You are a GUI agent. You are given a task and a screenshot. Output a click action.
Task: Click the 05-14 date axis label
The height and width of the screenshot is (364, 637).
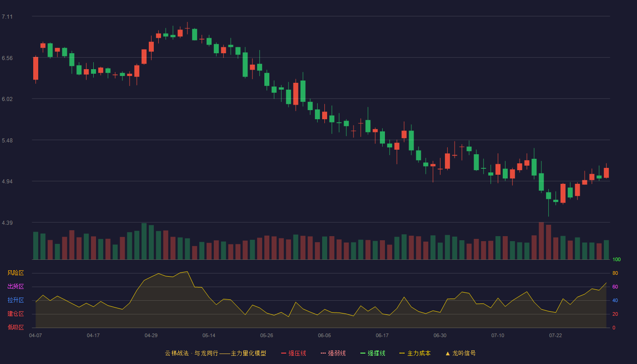coord(209,335)
